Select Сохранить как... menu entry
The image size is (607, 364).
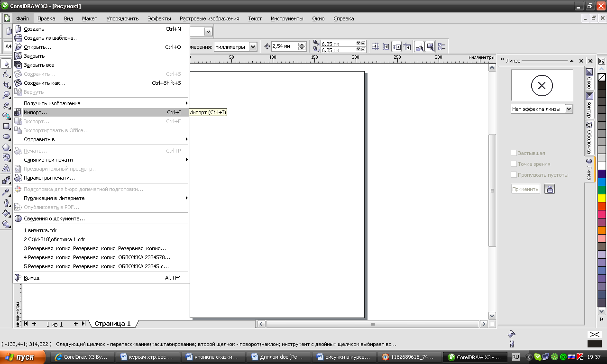pyautogui.click(x=101, y=83)
